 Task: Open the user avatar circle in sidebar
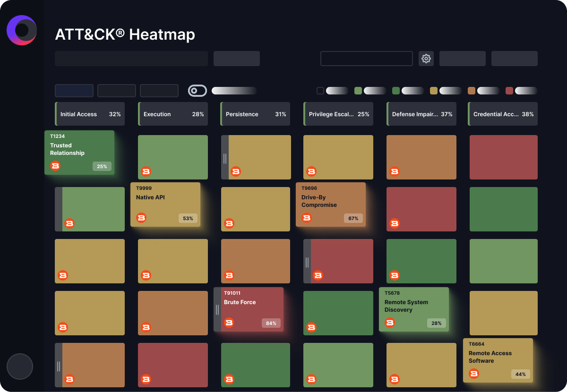[x=20, y=366]
